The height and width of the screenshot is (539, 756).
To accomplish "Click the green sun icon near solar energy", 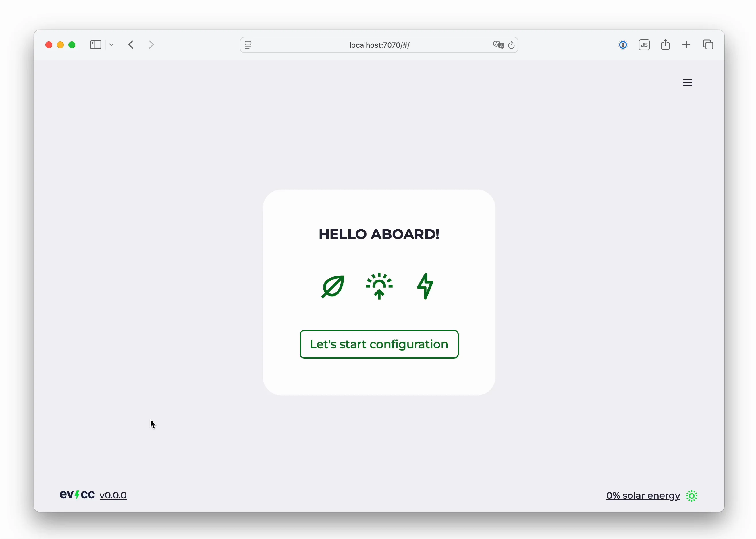I will pos(692,496).
